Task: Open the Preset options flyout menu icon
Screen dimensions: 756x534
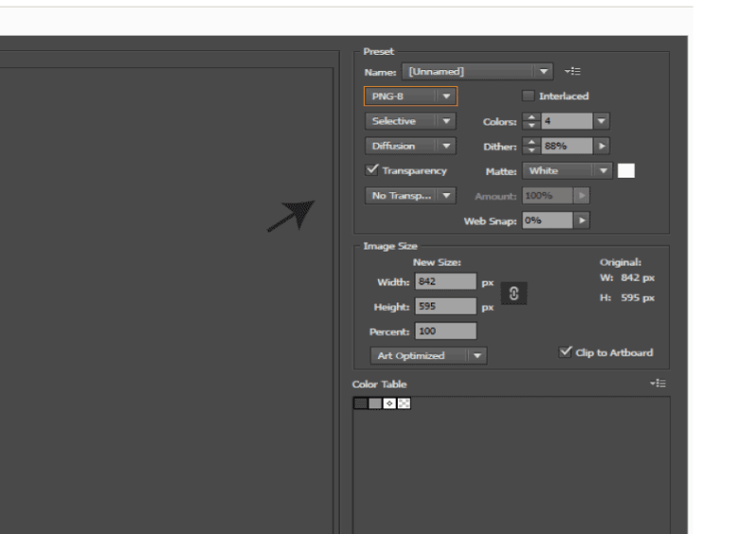Action: click(573, 72)
